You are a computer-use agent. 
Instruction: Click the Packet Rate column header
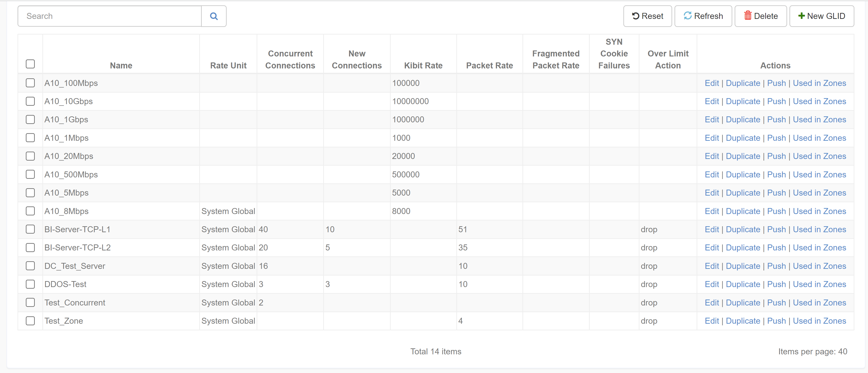click(x=489, y=65)
